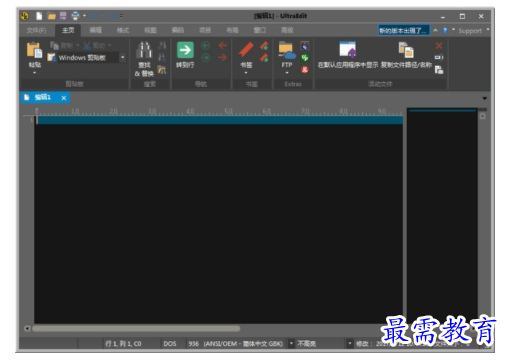Click the DOS line ending status entry
Screen dimensions: 505x362
point(170,343)
